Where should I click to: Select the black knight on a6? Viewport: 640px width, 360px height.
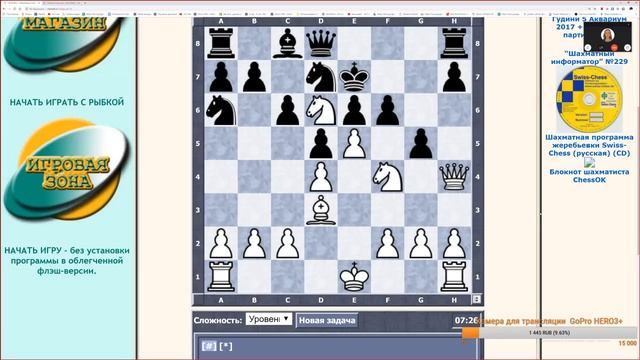pos(221,110)
